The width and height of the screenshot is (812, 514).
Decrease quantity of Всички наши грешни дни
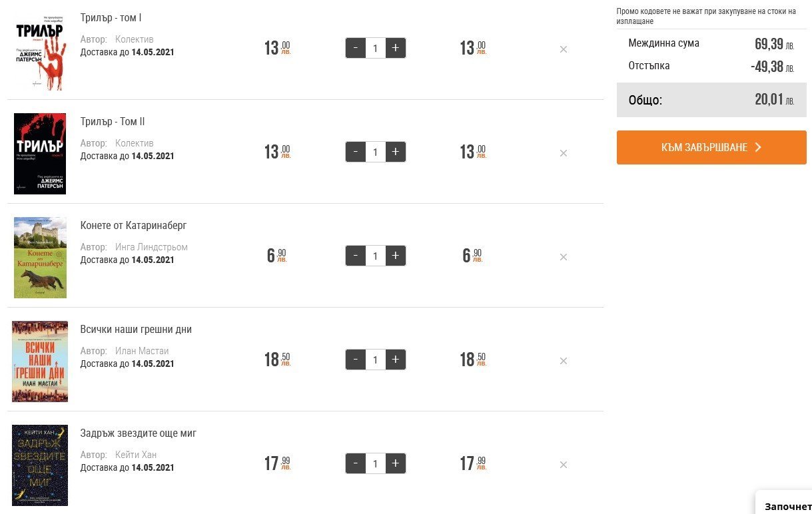[x=356, y=360]
